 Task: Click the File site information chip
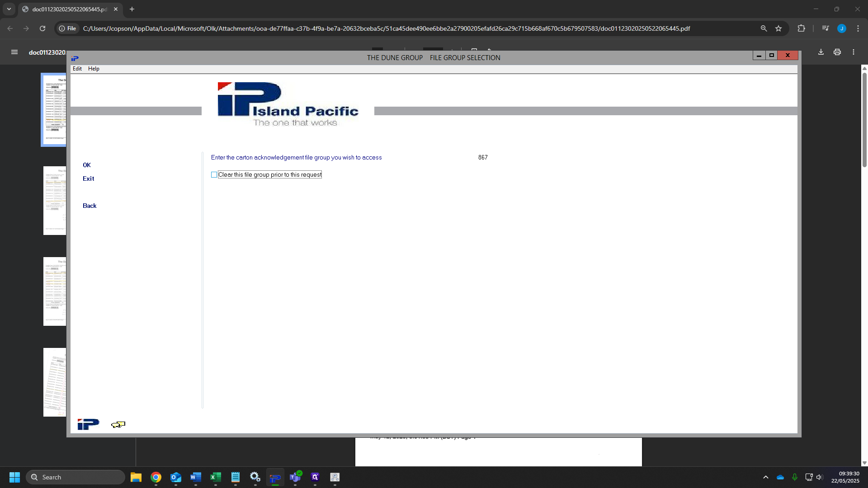pos(67,28)
